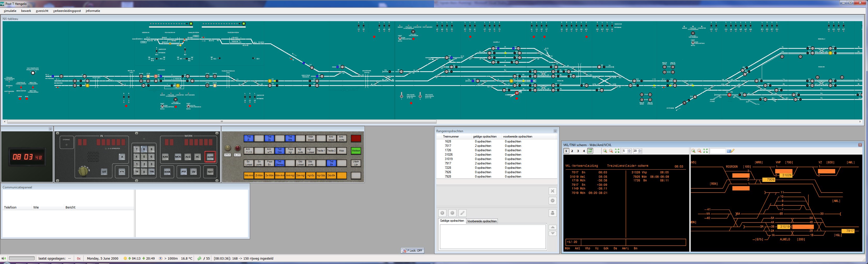Click the green Wekken button
The height and width of the screenshot is (264, 868).
click(x=356, y=151)
